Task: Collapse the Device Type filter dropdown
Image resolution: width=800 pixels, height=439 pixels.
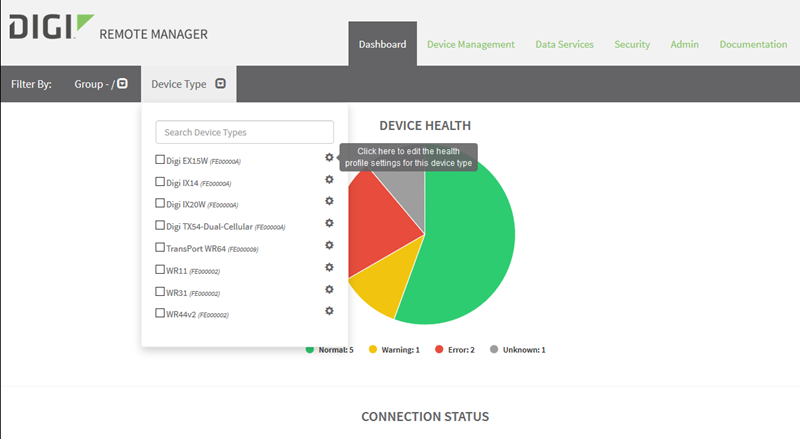Action: 188,84
